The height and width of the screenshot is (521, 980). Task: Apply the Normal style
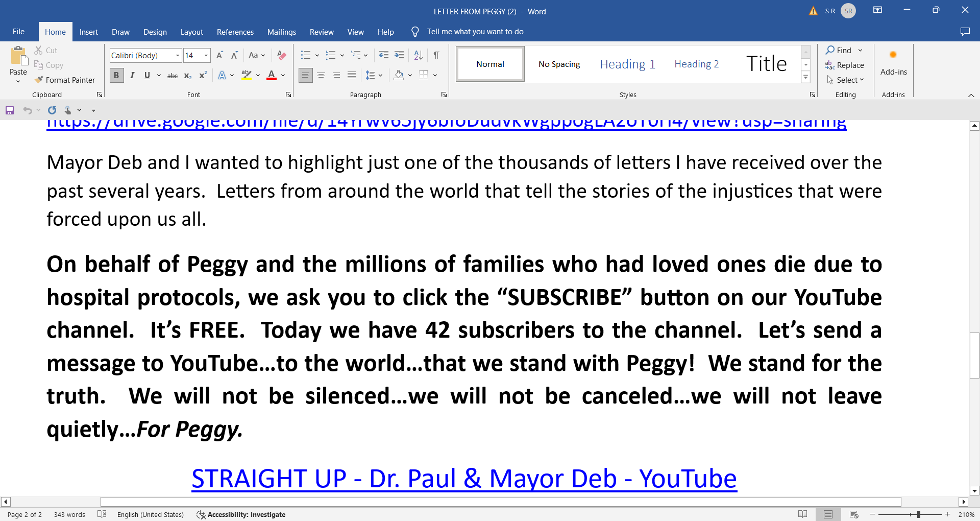coord(491,64)
